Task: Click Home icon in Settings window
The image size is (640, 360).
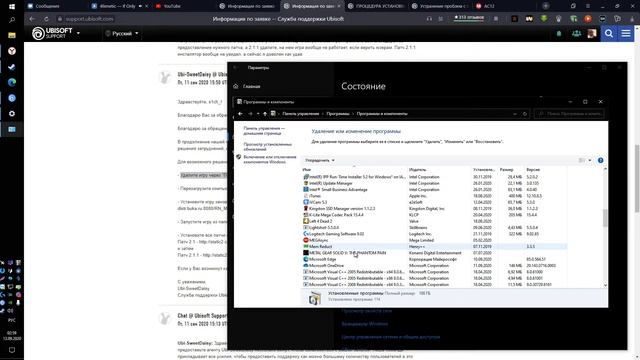Action: (x=236, y=86)
